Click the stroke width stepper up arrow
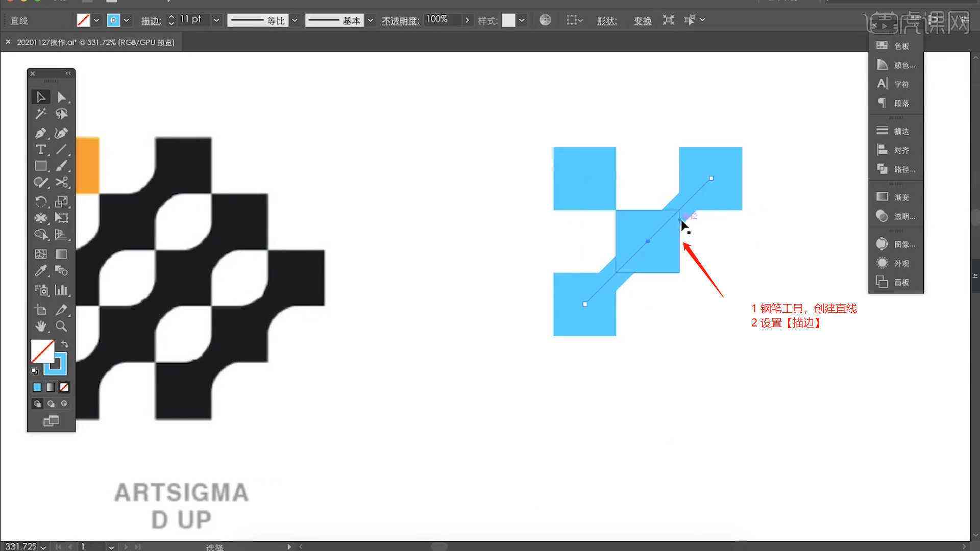 (x=173, y=17)
